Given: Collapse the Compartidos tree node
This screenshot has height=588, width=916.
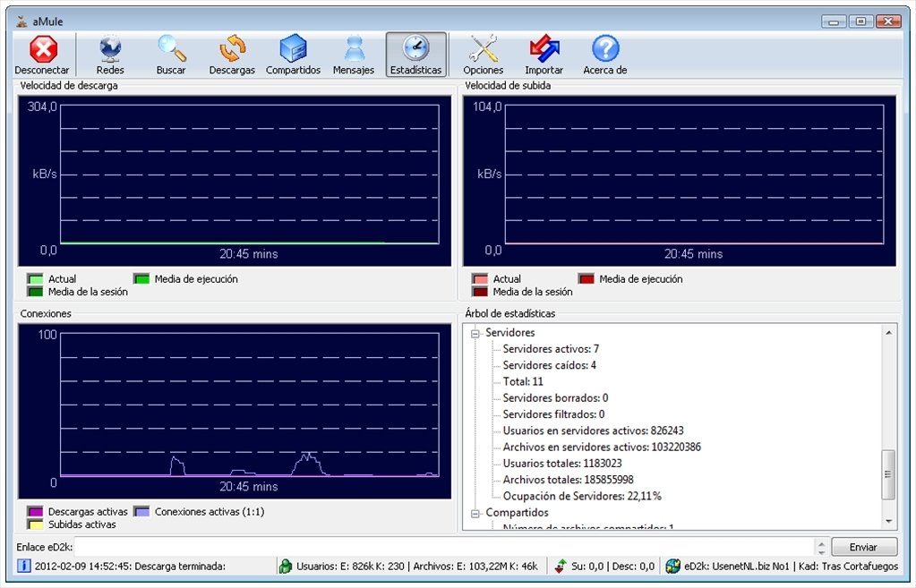Looking at the screenshot, I should [475, 513].
